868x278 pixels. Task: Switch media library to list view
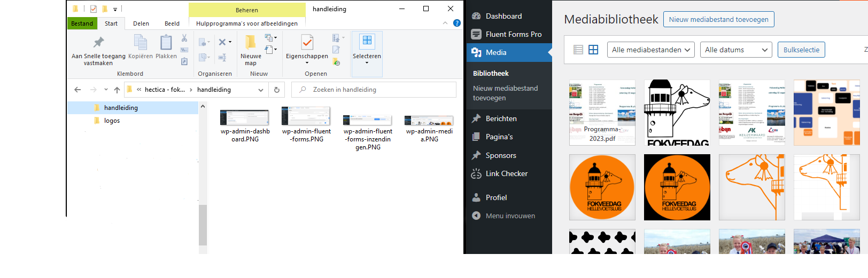[578, 50]
